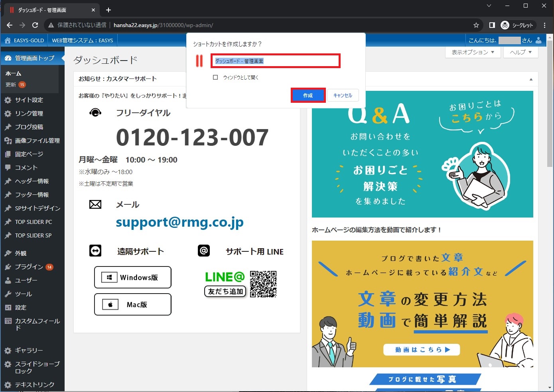Screen dimensions: 554x392
Task: Click the side panel icon in toolbar
Action: click(x=492, y=25)
